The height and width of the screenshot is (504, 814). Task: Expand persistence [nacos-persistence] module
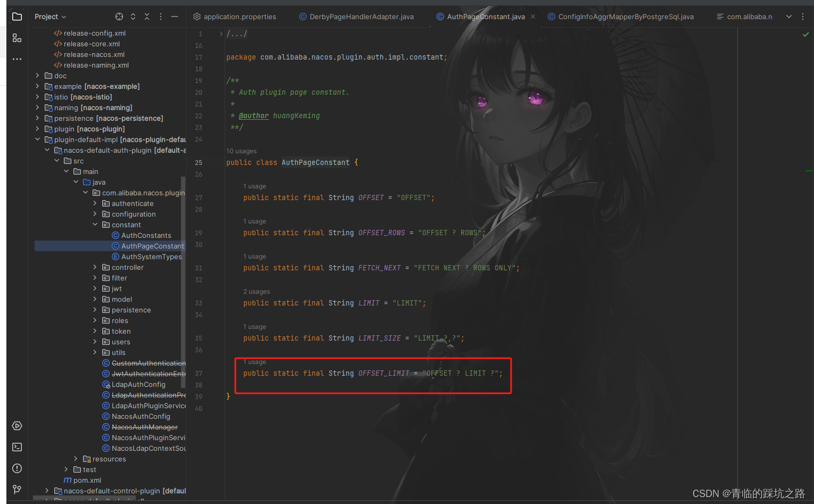[x=37, y=118]
